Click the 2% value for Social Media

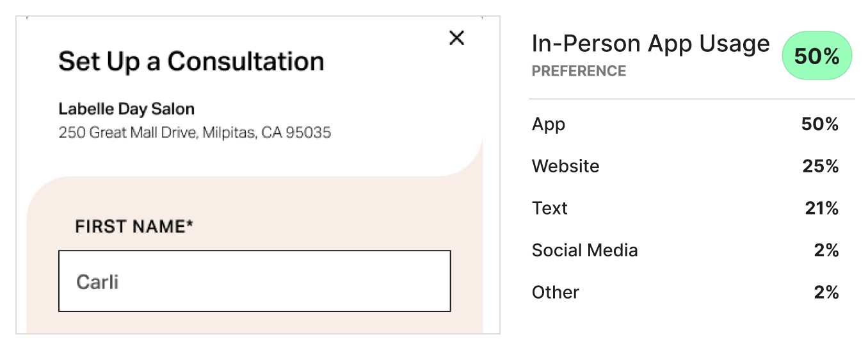pyautogui.click(x=826, y=251)
